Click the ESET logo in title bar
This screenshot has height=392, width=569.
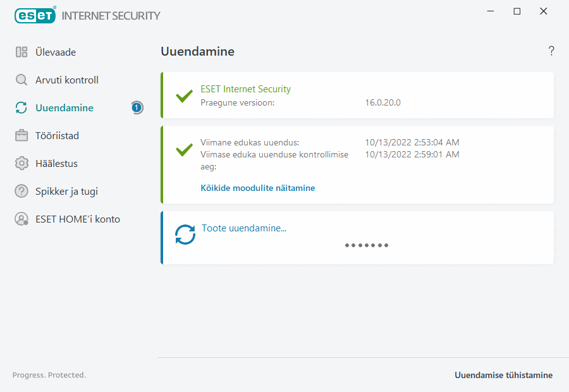point(35,15)
